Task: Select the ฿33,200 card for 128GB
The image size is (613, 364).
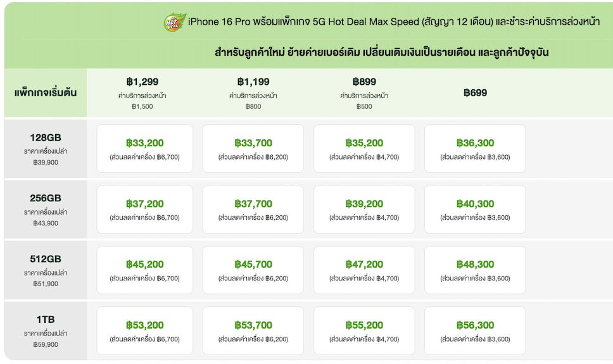Action: pos(144,149)
